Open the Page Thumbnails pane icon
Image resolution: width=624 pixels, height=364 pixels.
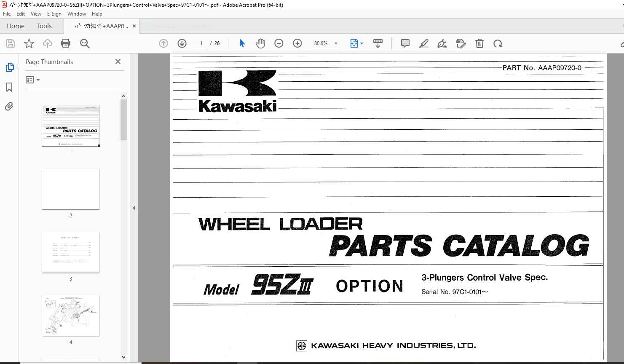point(9,67)
